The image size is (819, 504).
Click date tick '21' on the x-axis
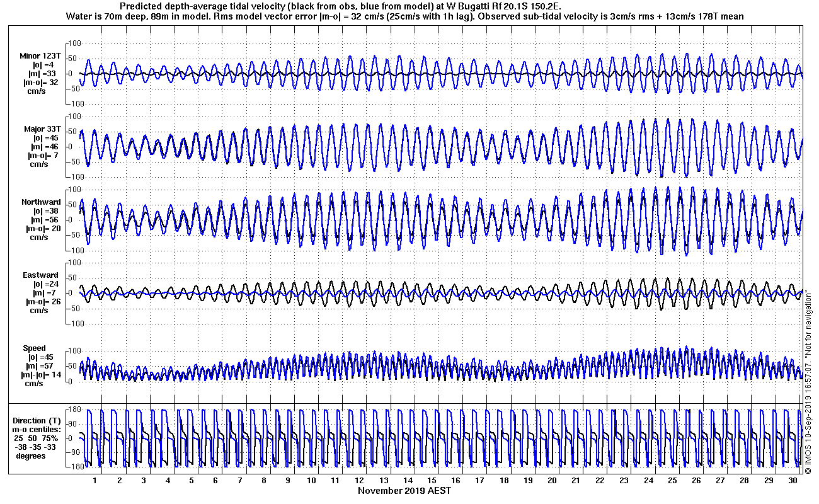click(x=576, y=480)
